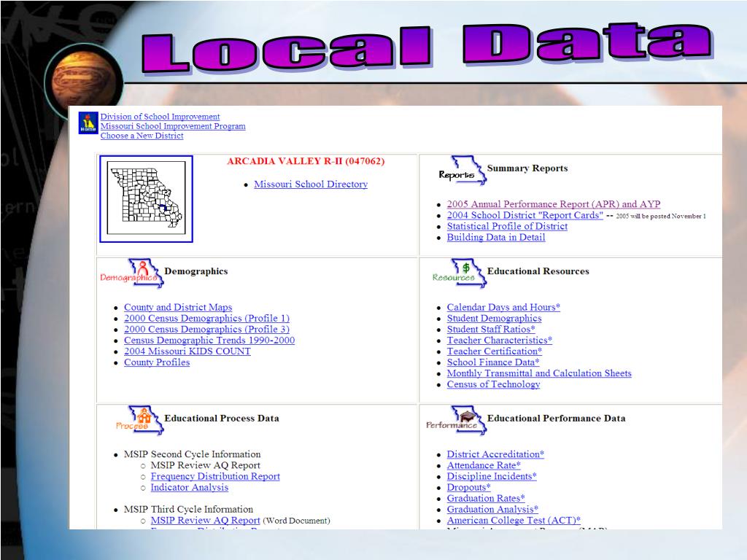Screen dimensions: 747x560
Task: Click the Performance graduation cap icon
Action: click(457, 420)
